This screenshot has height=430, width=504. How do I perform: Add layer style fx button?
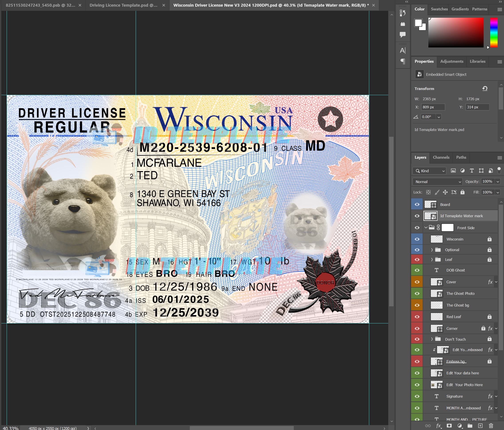pyautogui.click(x=439, y=426)
